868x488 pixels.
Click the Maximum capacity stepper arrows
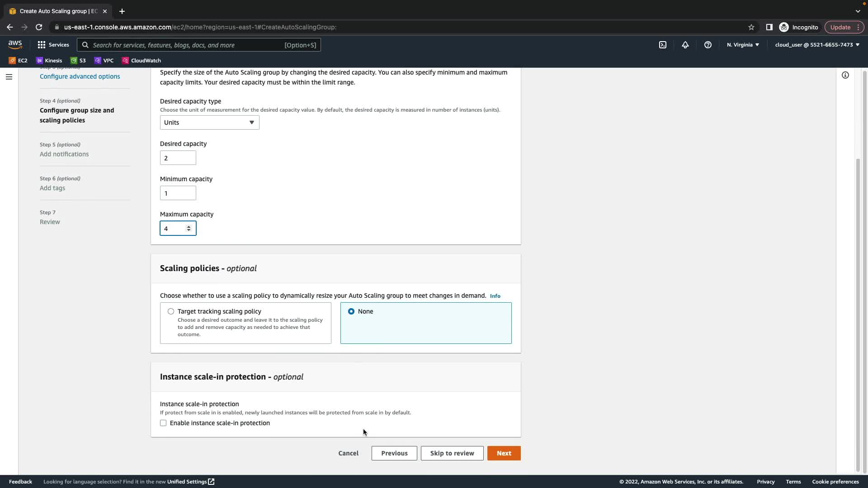click(189, 229)
